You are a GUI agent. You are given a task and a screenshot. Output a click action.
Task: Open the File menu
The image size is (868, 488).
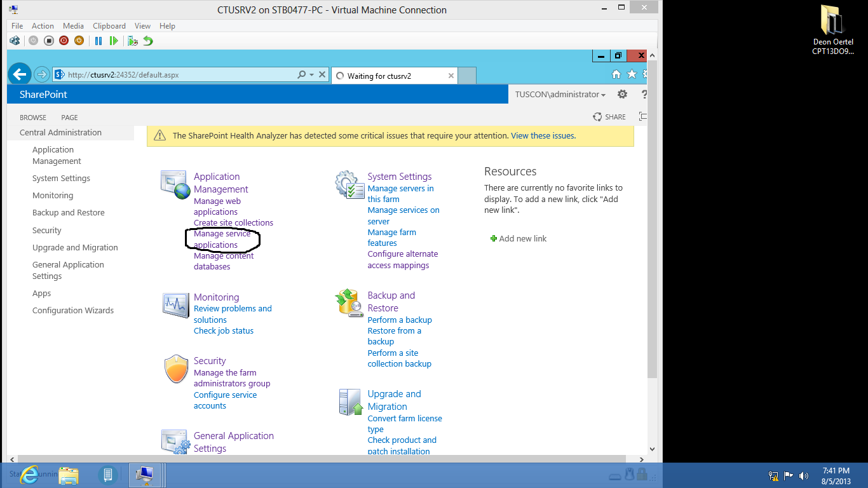tap(17, 26)
